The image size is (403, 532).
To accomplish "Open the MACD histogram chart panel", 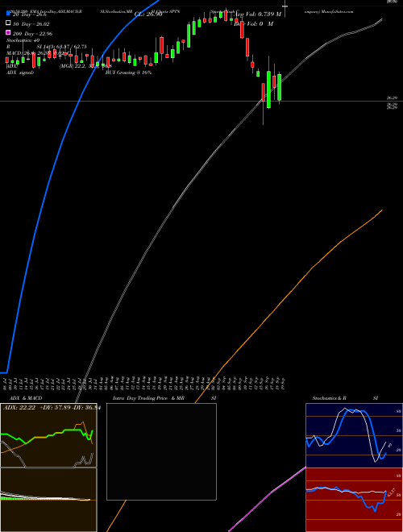I will coord(48,500).
